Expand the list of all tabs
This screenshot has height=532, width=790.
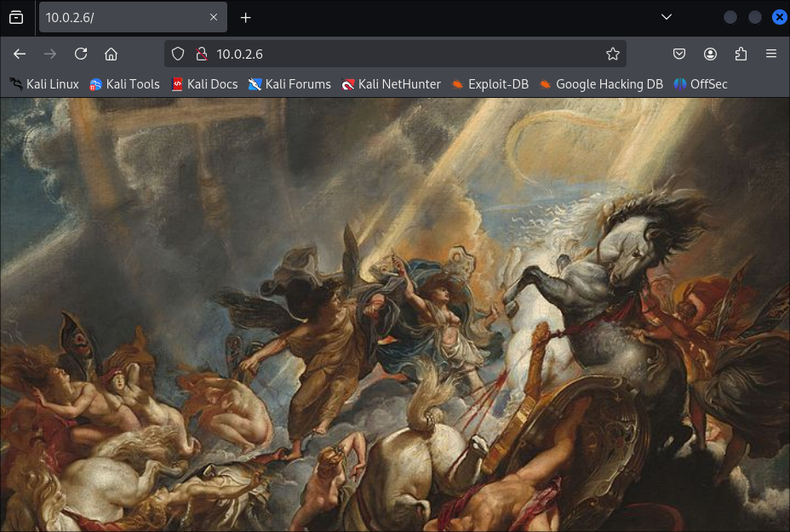666,17
